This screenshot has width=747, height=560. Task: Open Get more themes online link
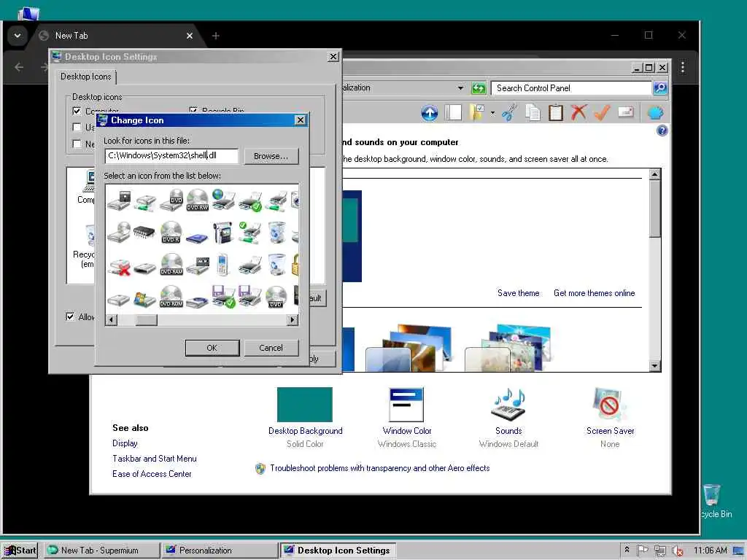pos(594,293)
